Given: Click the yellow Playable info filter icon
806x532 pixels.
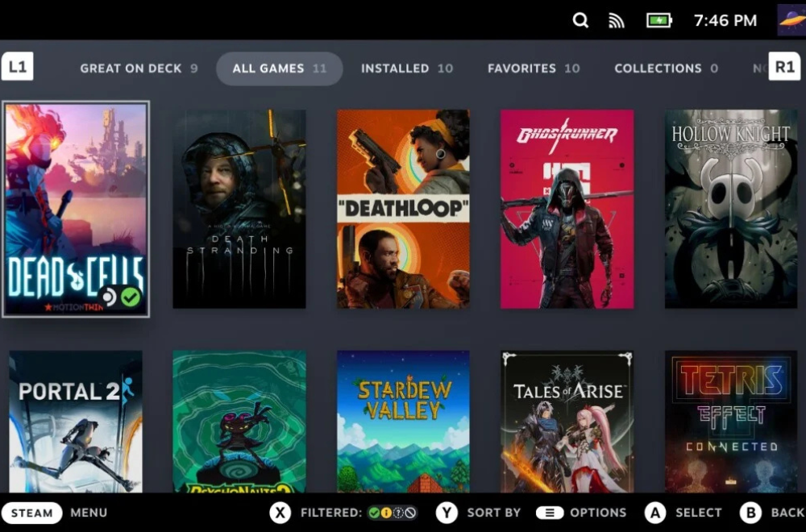Looking at the screenshot, I should [x=386, y=513].
